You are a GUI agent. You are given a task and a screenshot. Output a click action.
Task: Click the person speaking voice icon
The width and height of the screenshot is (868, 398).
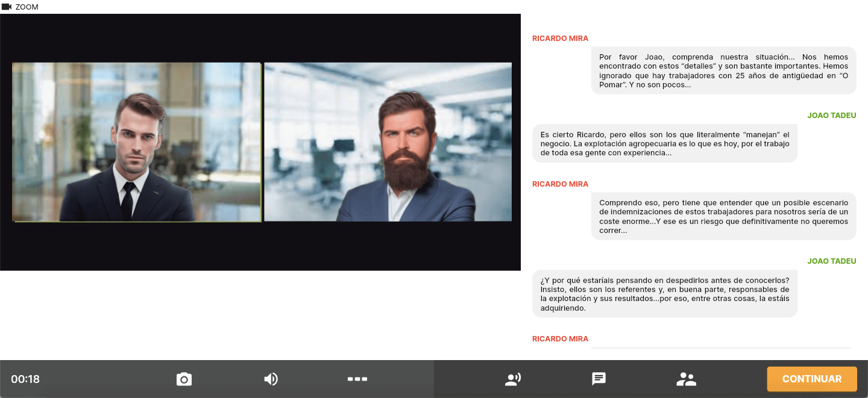tap(512, 379)
